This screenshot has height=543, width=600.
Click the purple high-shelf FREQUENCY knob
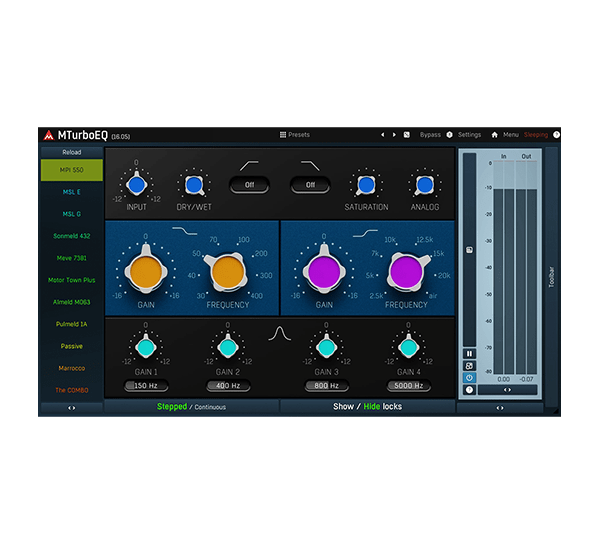pyautogui.click(x=406, y=272)
